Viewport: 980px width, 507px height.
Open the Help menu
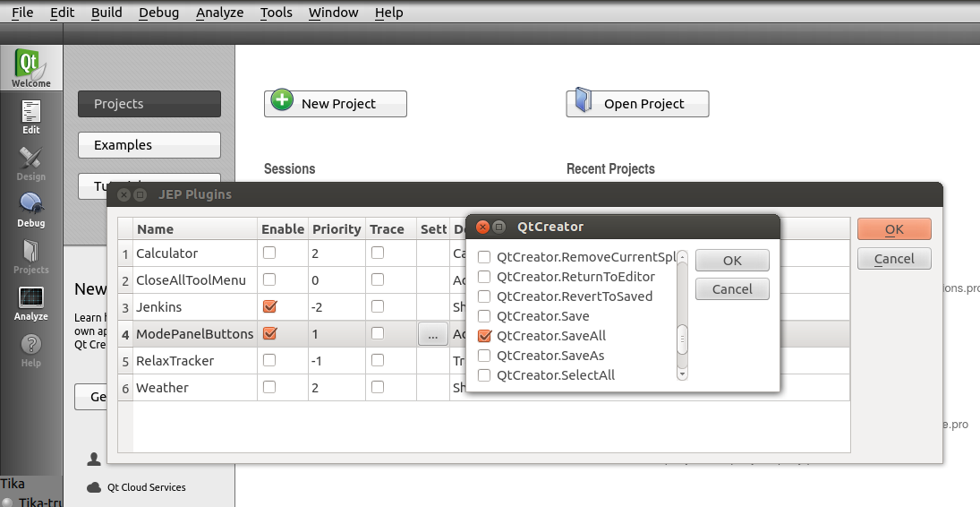click(388, 13)
